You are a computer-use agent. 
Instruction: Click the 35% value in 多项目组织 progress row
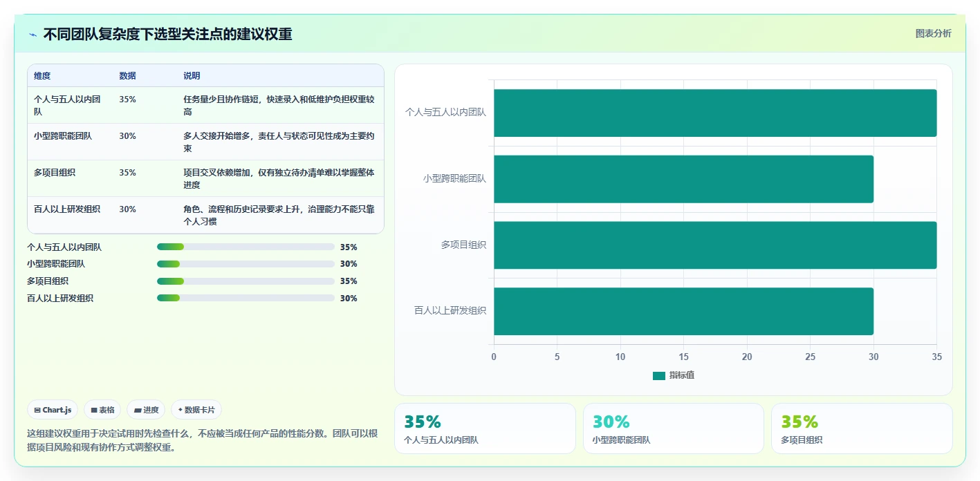click(x=349, y=281)
